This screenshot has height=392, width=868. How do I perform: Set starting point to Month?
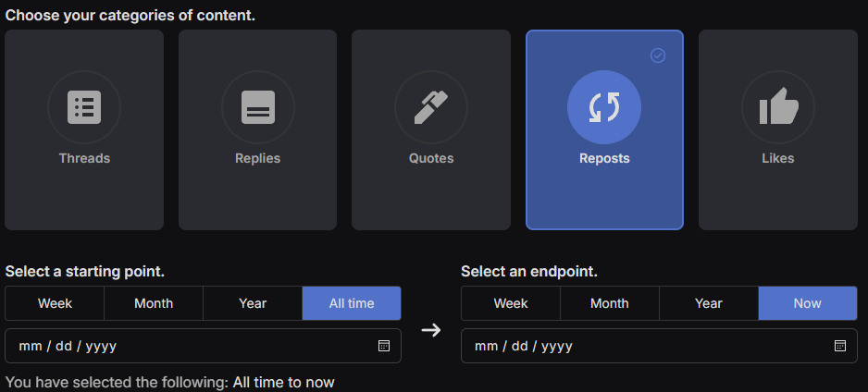coord(154,303)
